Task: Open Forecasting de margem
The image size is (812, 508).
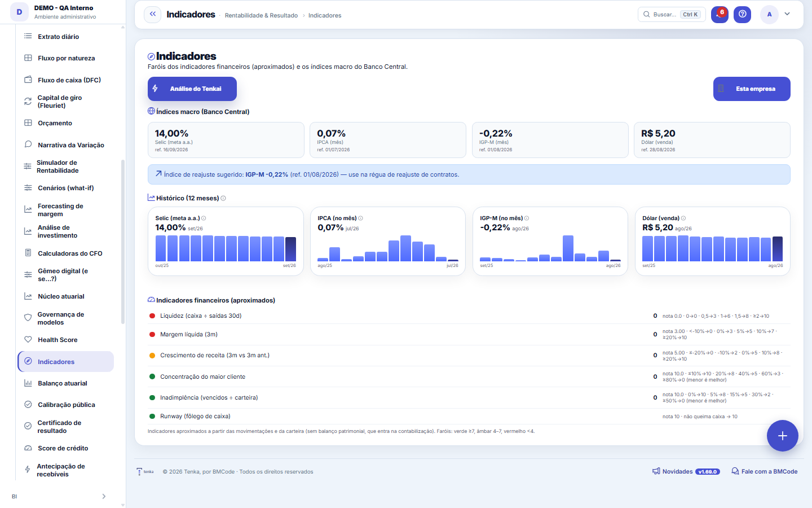Action: (65, 210)
